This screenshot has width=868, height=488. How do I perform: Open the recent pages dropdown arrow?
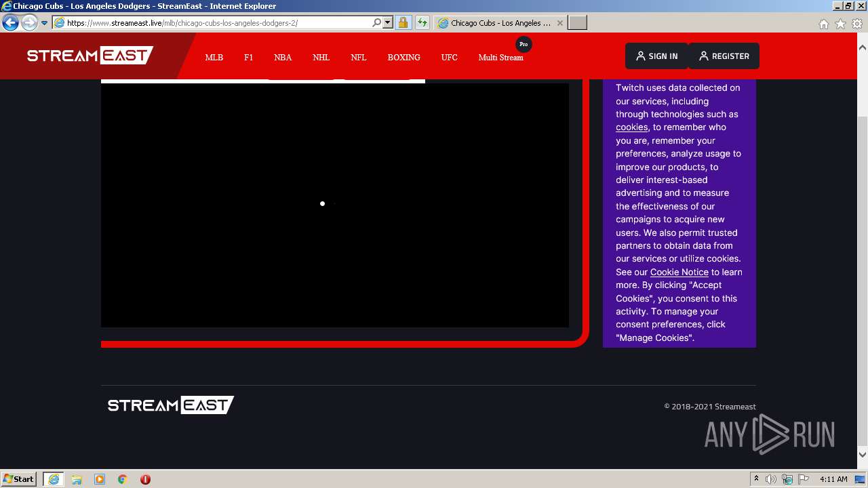tap(45, 22)
